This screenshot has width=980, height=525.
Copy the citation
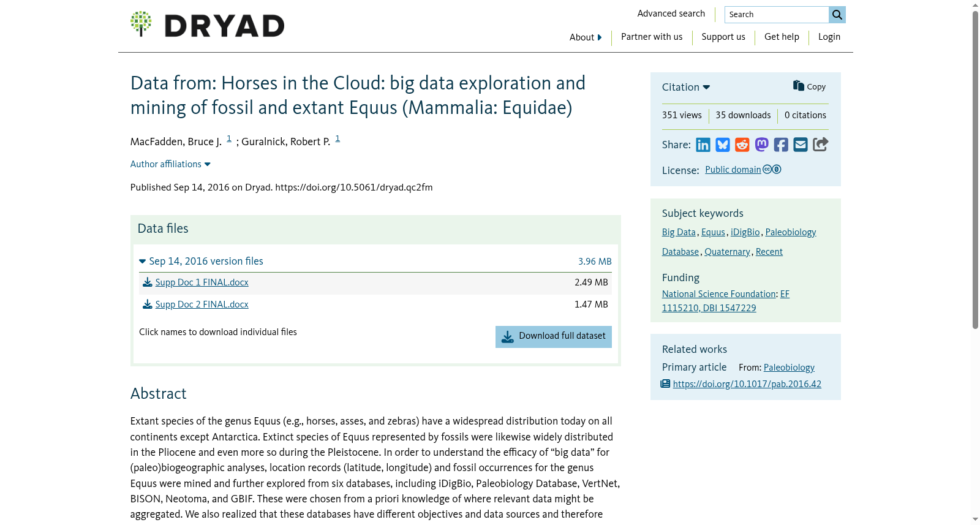pyautogui.click(x=810, y=86)
